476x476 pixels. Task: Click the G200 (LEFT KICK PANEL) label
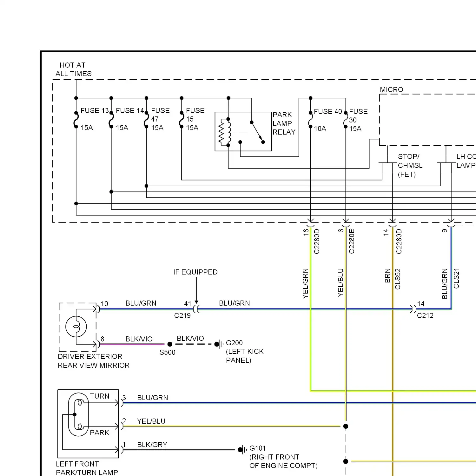pos(245,351)
